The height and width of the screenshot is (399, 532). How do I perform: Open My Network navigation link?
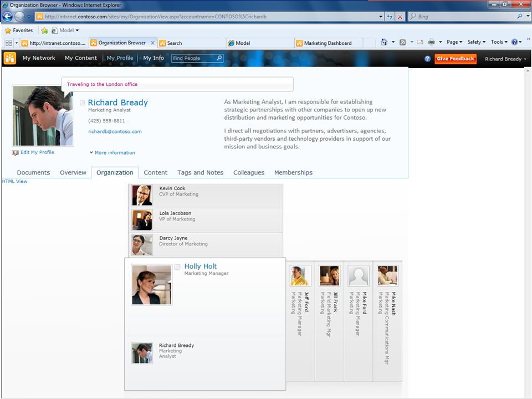point(39,58)
